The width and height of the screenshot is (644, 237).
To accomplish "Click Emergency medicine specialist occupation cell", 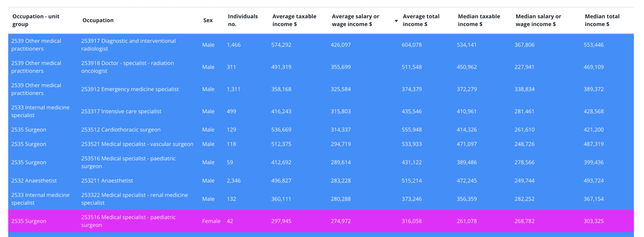I will 130,89.
